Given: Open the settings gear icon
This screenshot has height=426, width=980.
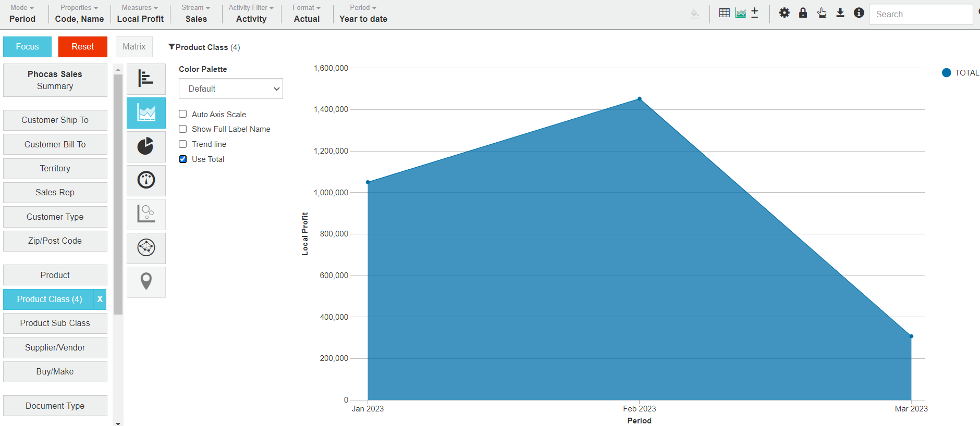Looking at the screenshot, I should (x=784, y=13).
